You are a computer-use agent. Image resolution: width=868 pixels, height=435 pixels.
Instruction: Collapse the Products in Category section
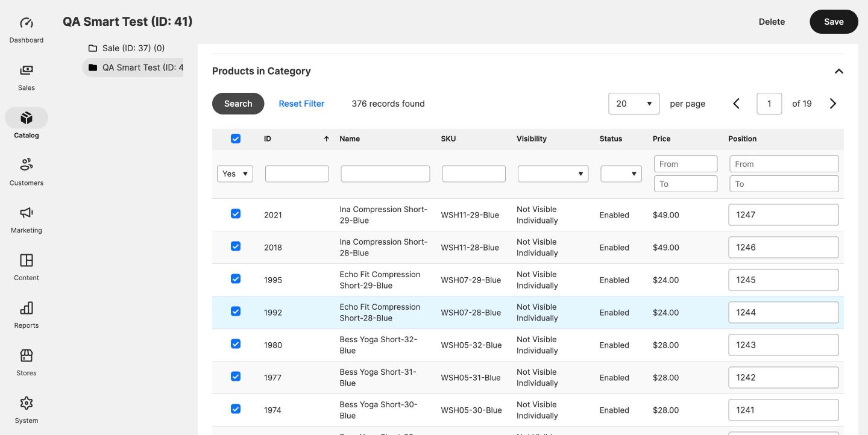(x=838, y=71)
